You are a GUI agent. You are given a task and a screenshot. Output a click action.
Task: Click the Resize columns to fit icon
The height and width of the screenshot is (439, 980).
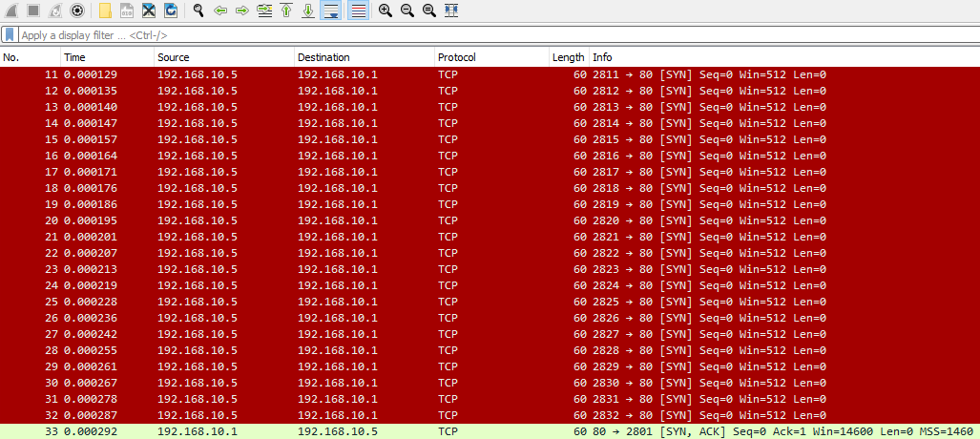coord(451,10)
